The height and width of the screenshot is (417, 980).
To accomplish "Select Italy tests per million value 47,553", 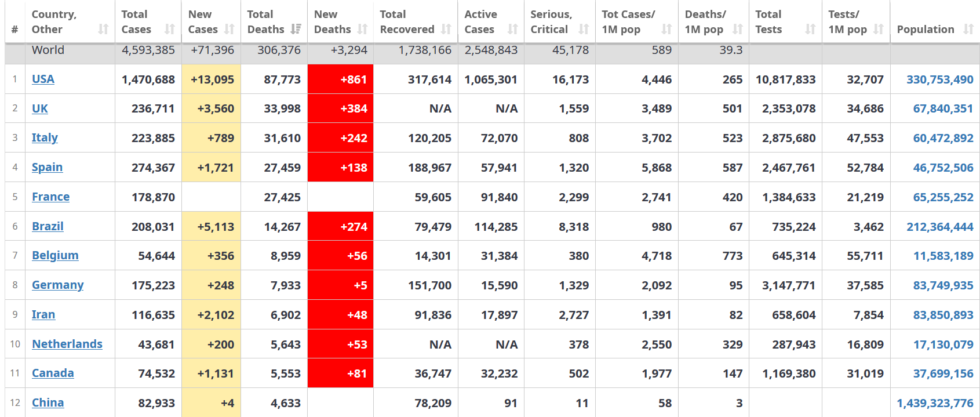I will [865, 138].
